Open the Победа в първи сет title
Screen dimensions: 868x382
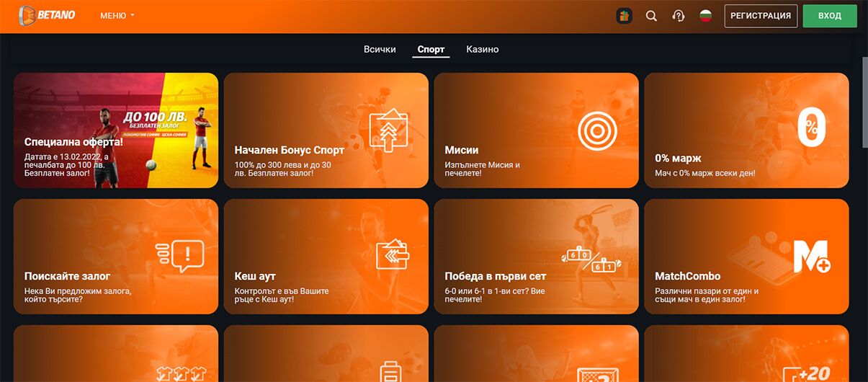[x=496, y=276]
